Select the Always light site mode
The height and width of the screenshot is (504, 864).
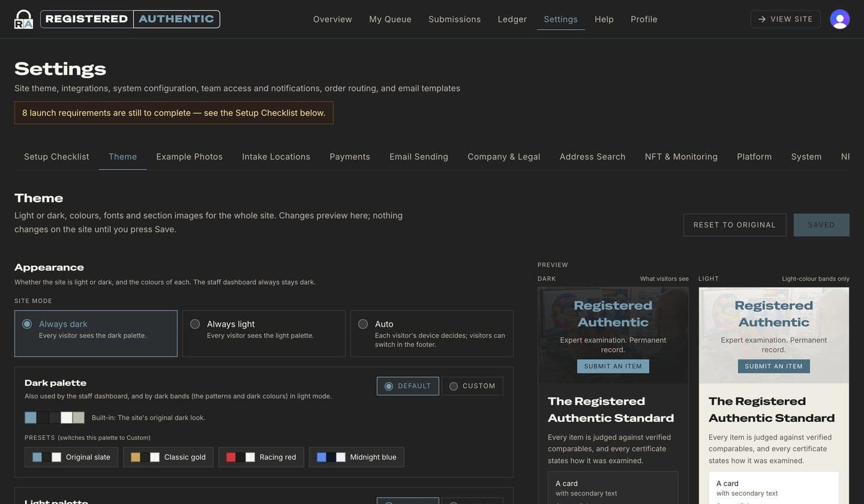[x=264, y=334]
